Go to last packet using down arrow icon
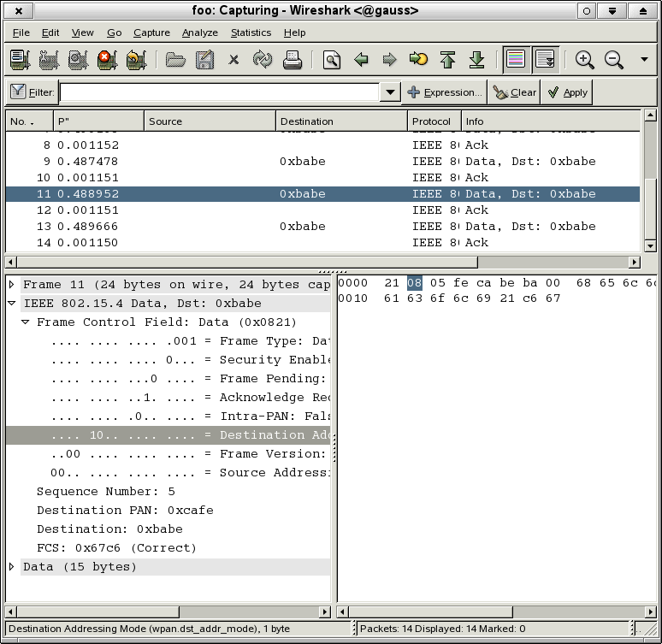Screen dimensions: 662x644 click(x=477, y=60)
